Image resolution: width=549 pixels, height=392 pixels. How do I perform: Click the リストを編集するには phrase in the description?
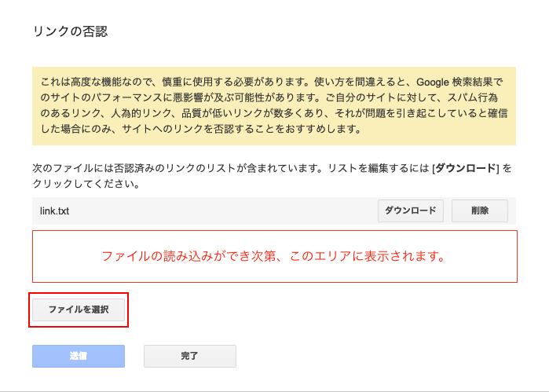(x=379, y=168)
